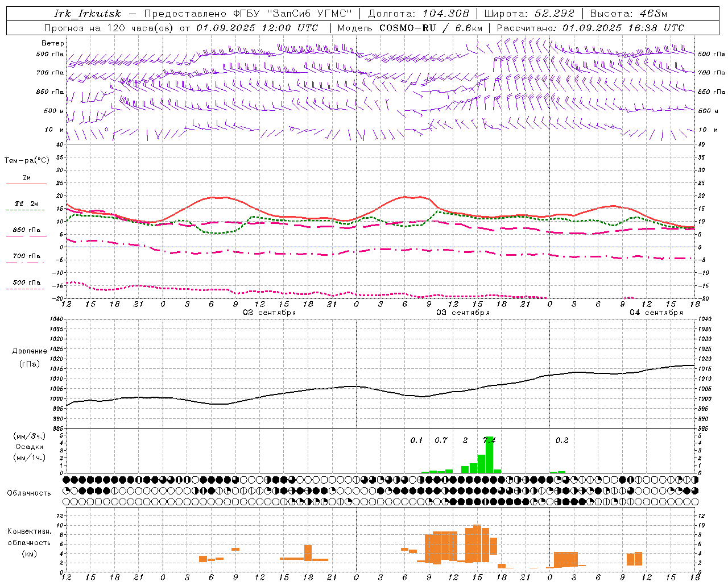The image size is (728, 582).
Task: Click the 'Конвективн.' convective cloud label
Action: (30, 531)
